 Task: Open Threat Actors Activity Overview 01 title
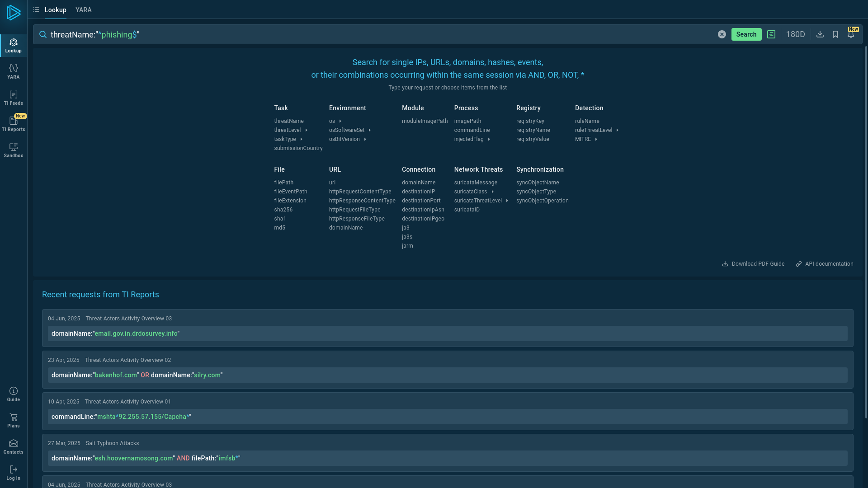pos(128,402)
